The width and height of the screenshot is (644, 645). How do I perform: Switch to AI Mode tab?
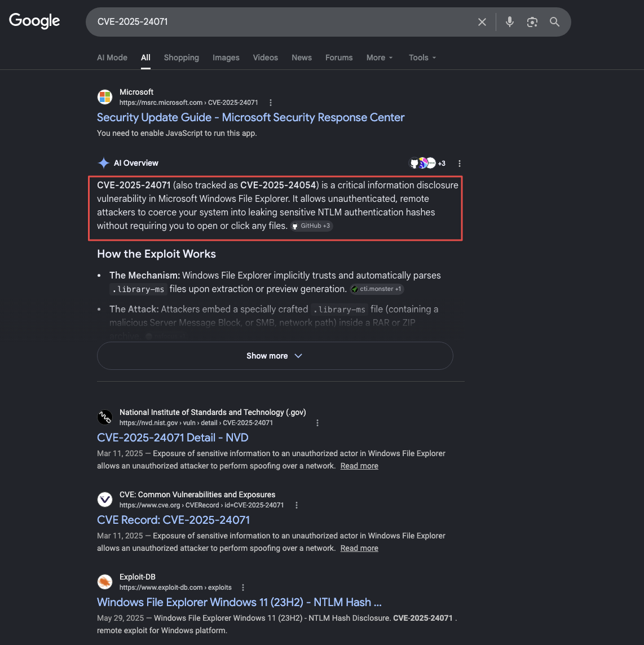(112, 58)
